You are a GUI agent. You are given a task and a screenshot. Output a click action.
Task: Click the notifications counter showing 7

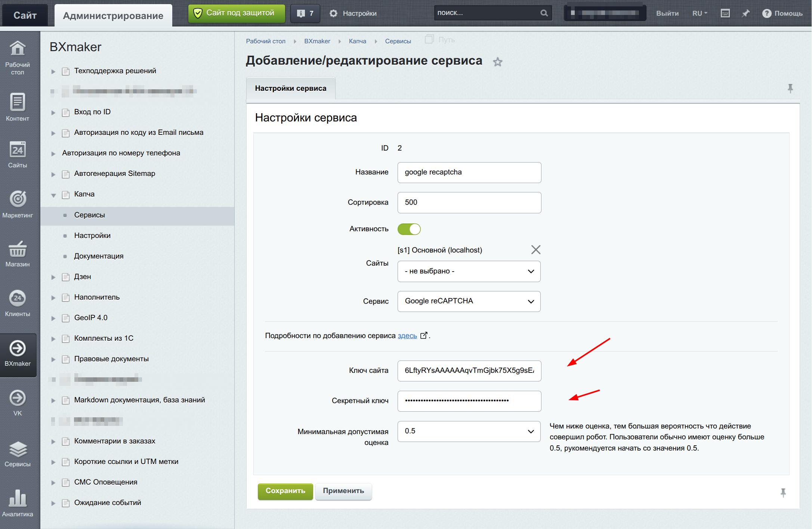pyautogui.click(x=305, y=13)
